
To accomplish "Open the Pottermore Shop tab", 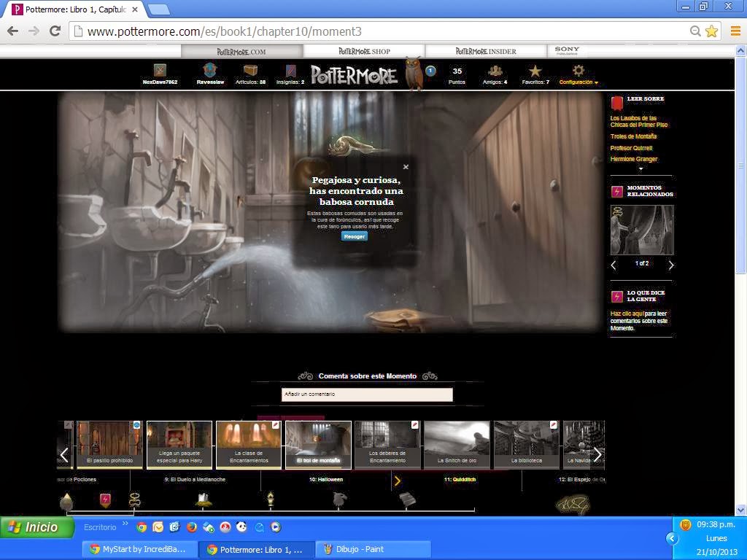I will pyautogui.click(x=365, y=52).
